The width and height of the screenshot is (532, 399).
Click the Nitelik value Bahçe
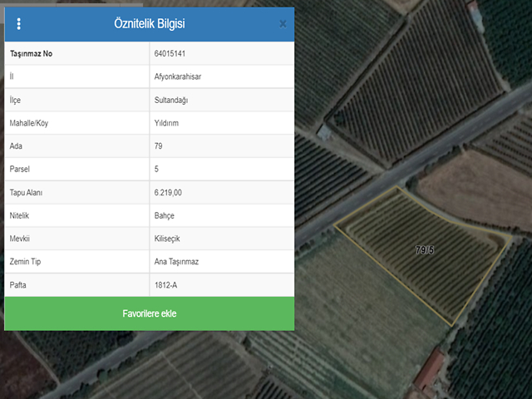point(165,215)
